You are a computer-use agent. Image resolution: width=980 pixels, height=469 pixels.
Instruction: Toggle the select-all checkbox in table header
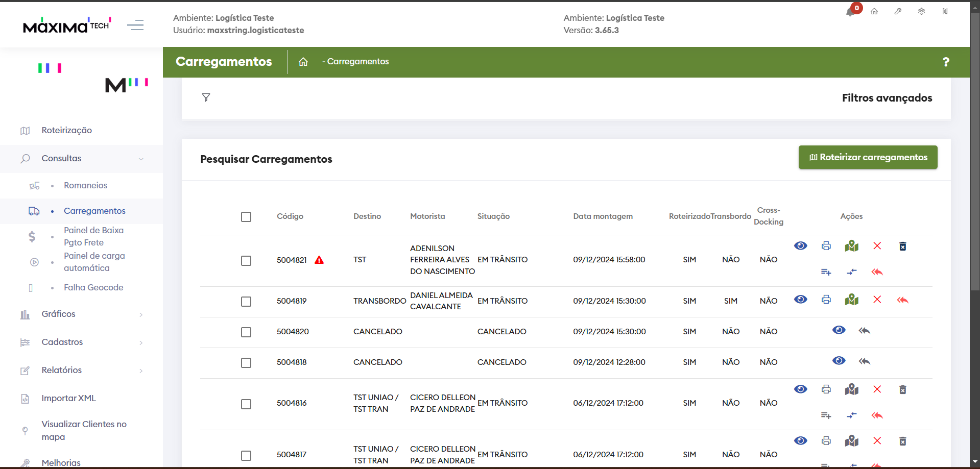[x=246, y=217]
